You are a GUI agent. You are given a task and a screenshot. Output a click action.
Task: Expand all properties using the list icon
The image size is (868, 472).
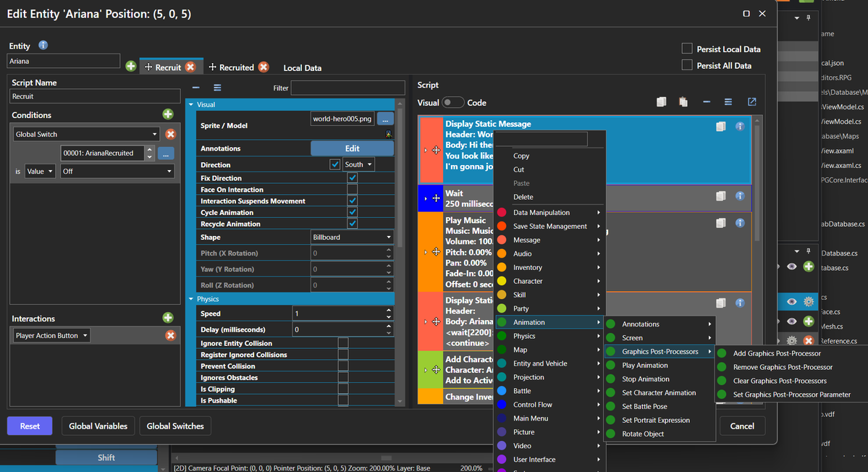(217, 88)
